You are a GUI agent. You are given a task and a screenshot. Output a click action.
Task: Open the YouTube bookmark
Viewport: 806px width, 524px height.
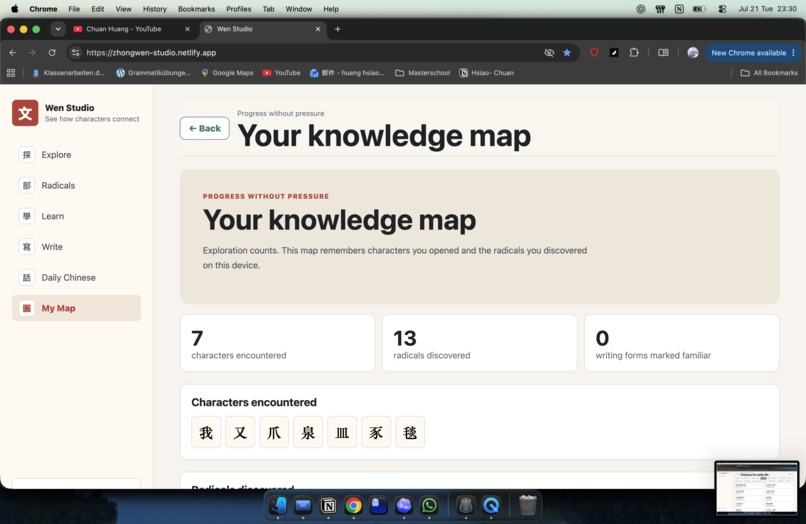[x=281, y=73]
